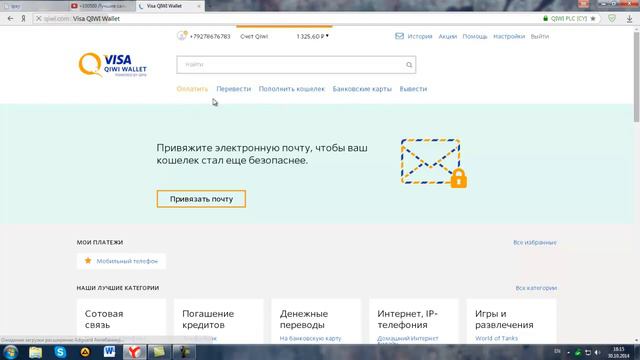This screenshot has height=360, width=640.
Task: Open the История link
Action: (x=420, y=36)
